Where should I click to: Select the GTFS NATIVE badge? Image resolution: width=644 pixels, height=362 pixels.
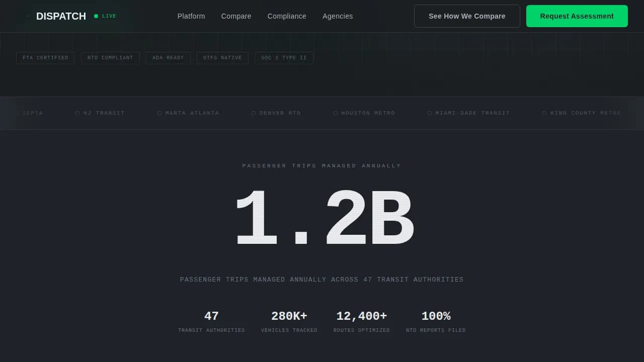pyautogui.click(x=222, y=58)
